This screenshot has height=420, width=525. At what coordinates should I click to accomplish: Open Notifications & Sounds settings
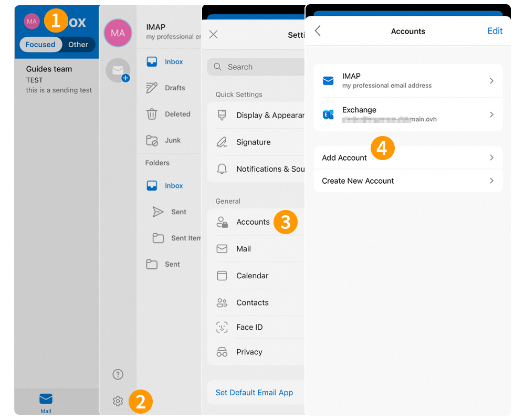[262, 169]
